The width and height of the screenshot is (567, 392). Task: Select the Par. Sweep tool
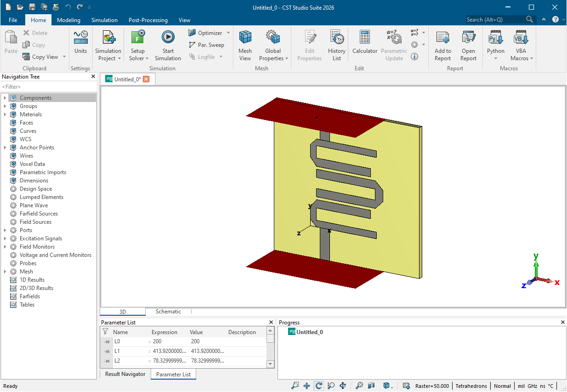[x=206, y=45]
